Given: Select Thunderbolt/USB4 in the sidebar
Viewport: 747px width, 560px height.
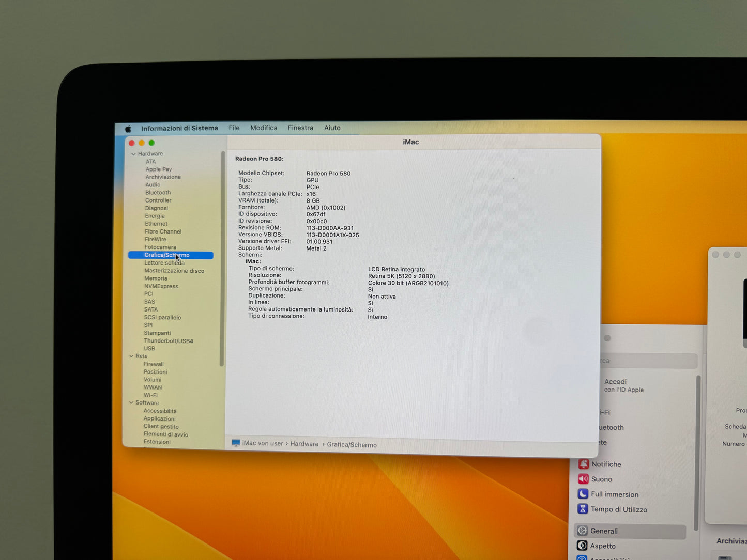Looking at the screenshot, I should click(x=169, y=341).
